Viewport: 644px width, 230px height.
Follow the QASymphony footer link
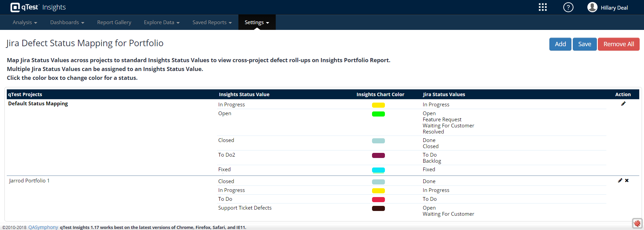43,227
